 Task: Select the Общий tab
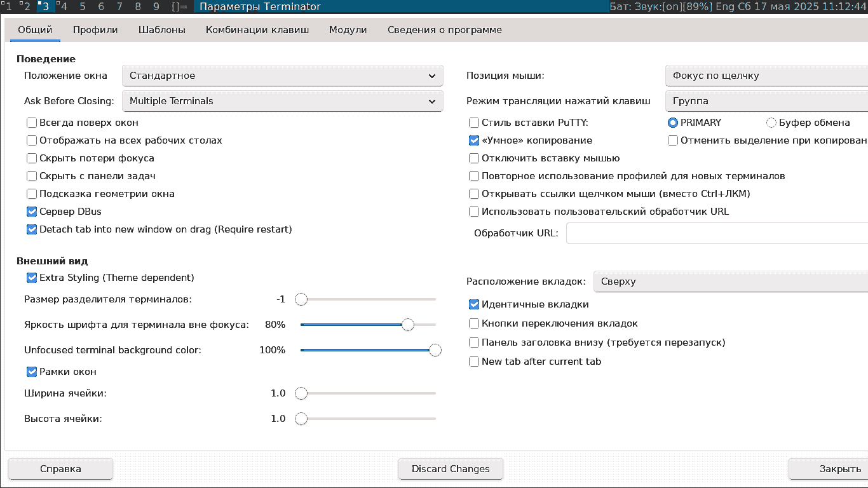pyautogui.click(x=35, y=30)
